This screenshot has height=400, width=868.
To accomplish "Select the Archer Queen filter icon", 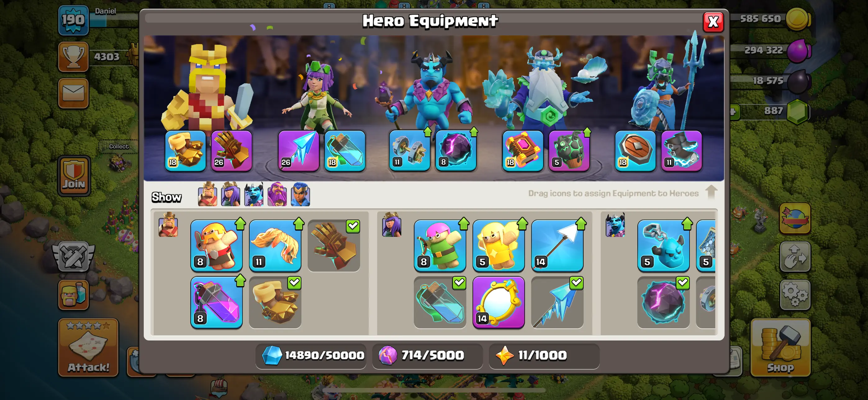I will pos(230,194).
